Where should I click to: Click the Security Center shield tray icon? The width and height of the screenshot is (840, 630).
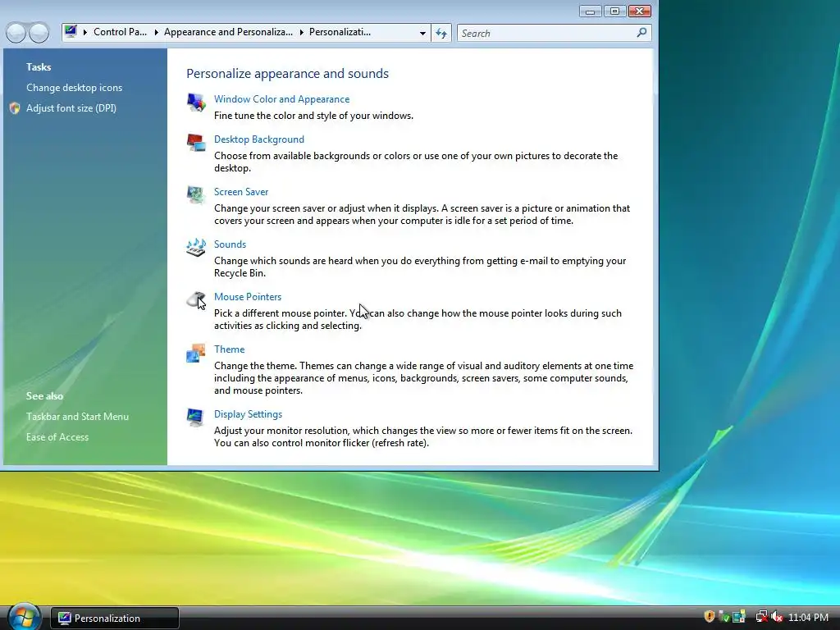[710, 617]
